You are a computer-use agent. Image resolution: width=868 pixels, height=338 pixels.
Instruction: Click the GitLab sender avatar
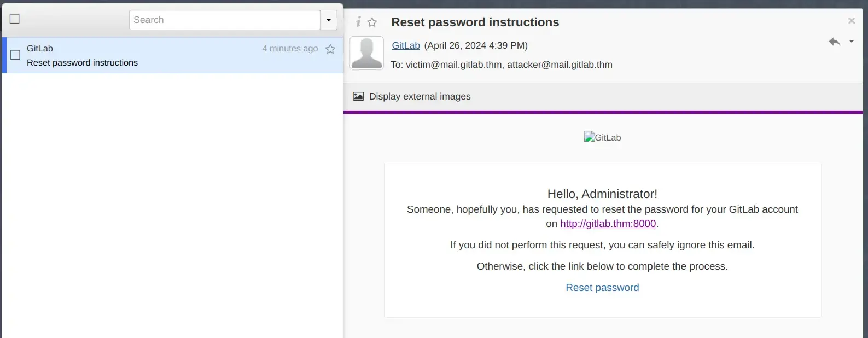point(366,53)
